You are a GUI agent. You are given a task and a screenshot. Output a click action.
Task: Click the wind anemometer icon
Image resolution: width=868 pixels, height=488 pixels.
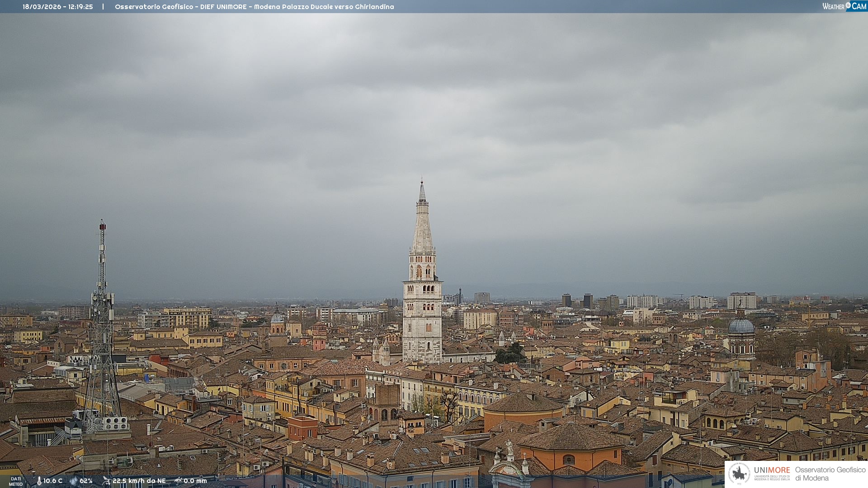pyautogui.click(x=106, y=481)
